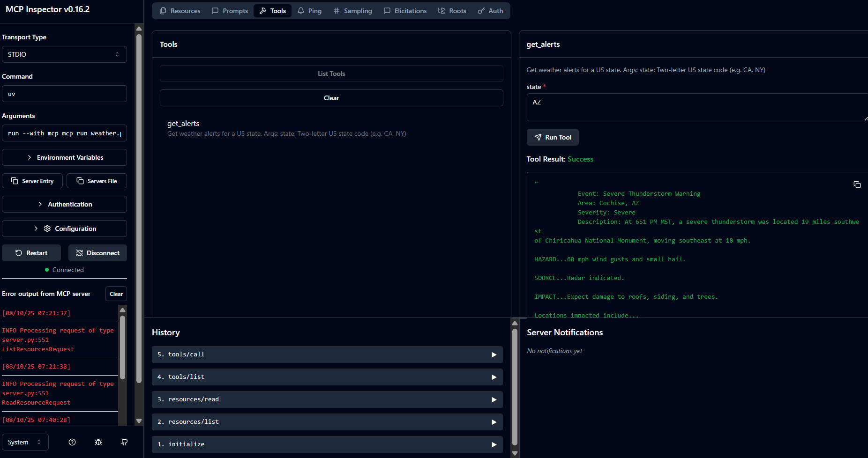Copy the tool result output
This screenshot has width=868, height=458.
857,185
